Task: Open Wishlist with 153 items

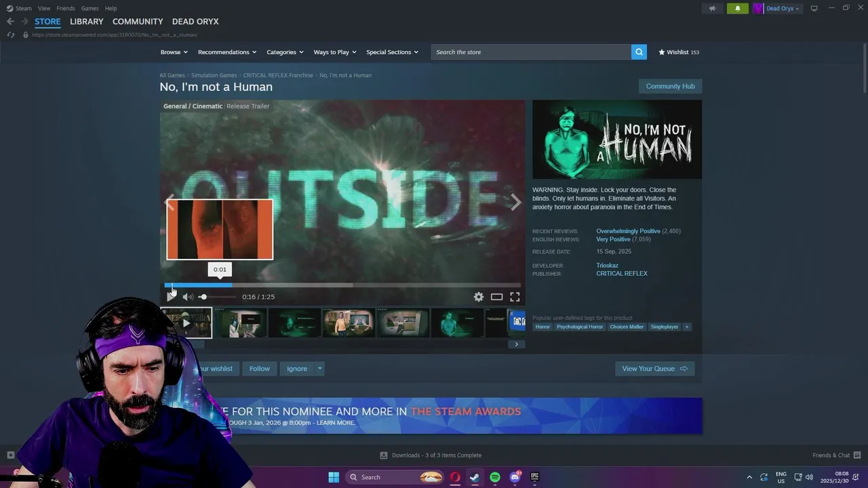Action: click(x=679, y=52)
